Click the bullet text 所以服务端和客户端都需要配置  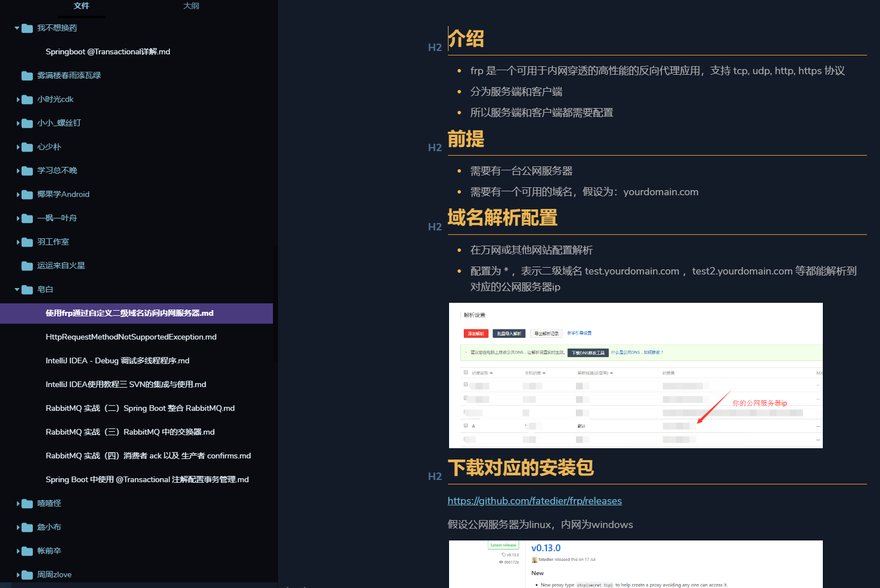pos(542,113)
